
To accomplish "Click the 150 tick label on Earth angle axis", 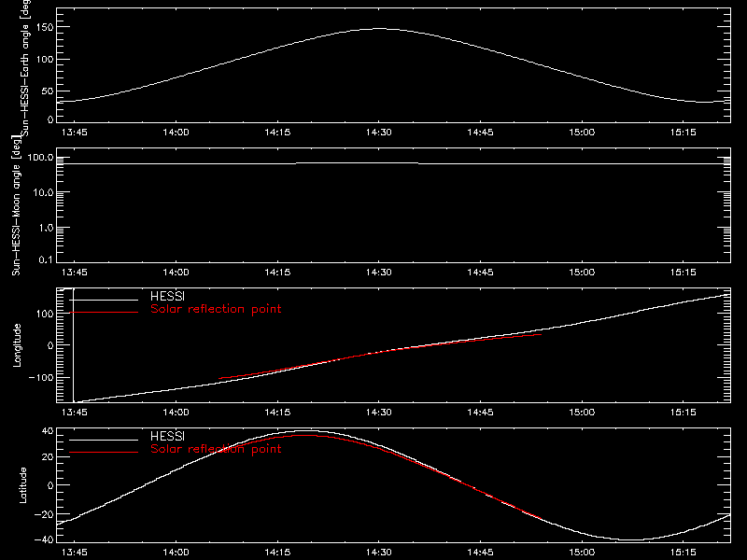I will [45, 27].
